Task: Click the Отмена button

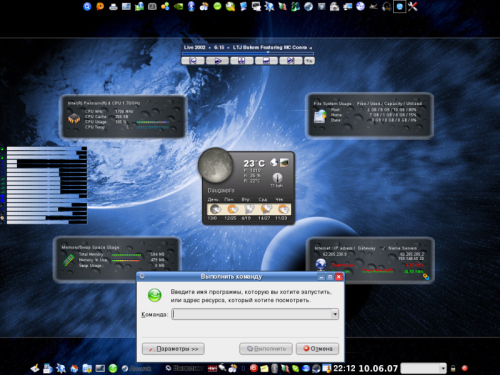Action: pyautogui.click(x=317, y=349)
